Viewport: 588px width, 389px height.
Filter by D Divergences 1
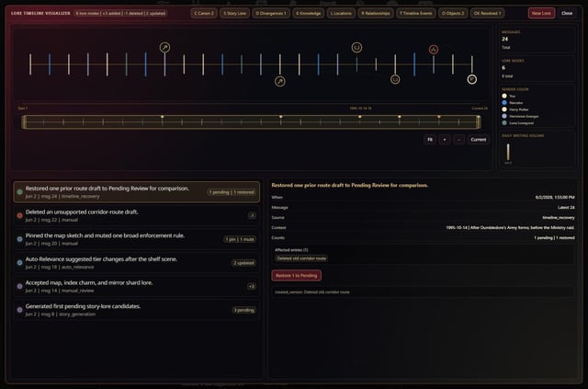pos(271,13)
